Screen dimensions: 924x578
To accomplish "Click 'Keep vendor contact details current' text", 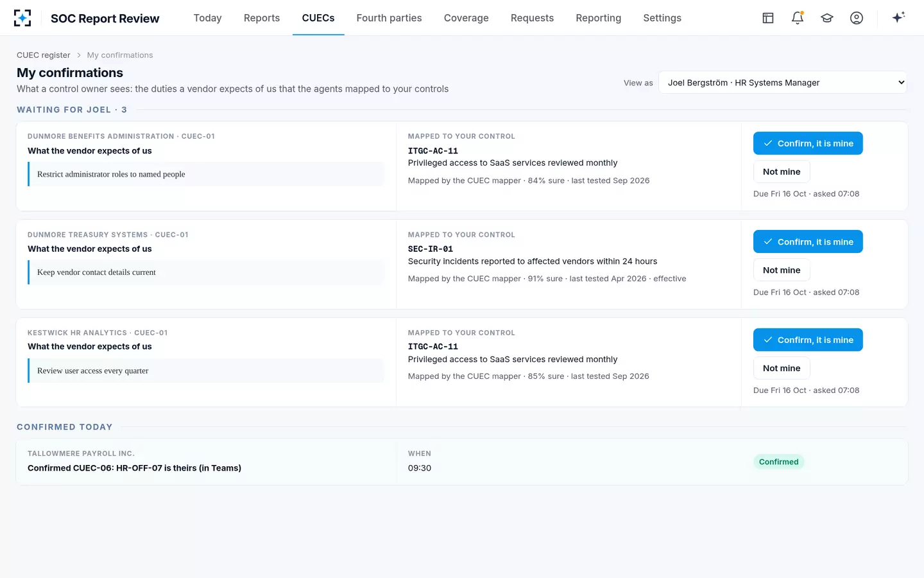I will point(96,272).
